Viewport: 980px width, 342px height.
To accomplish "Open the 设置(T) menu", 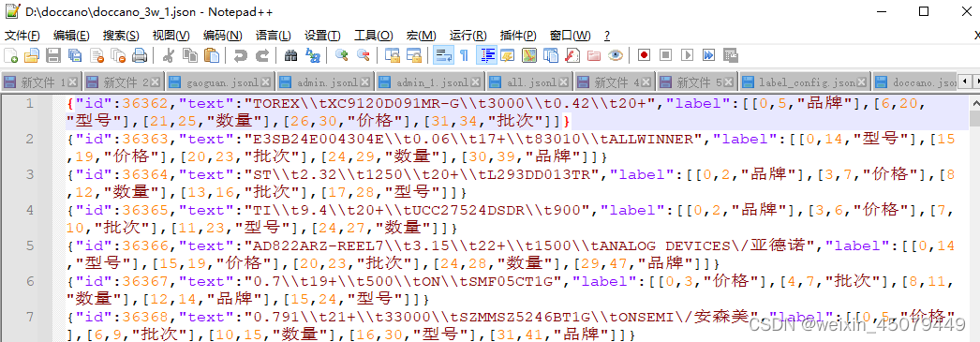I will click(322, 36).
